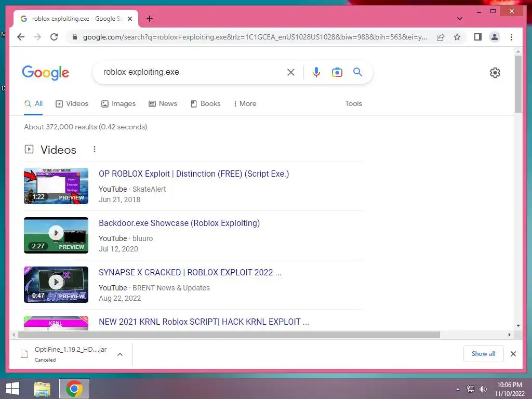Show all downloads
This screenshot has height=399, width=532.
[x=483, y=354]
